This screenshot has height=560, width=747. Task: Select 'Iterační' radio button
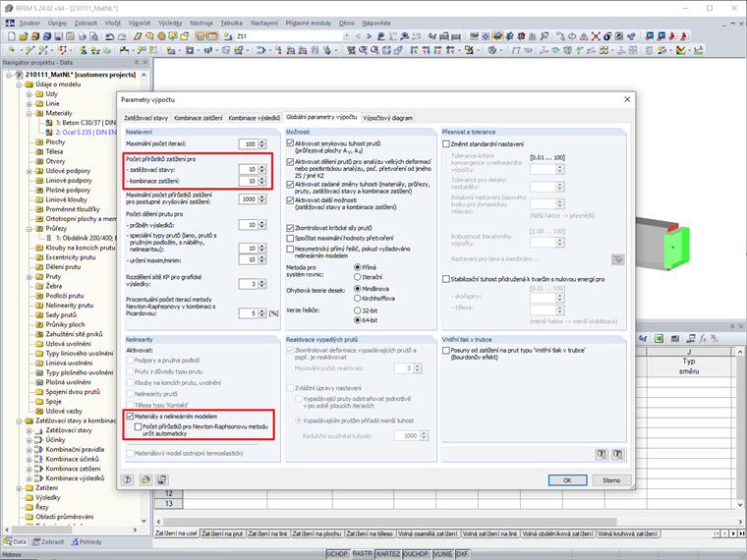[358, 277]
